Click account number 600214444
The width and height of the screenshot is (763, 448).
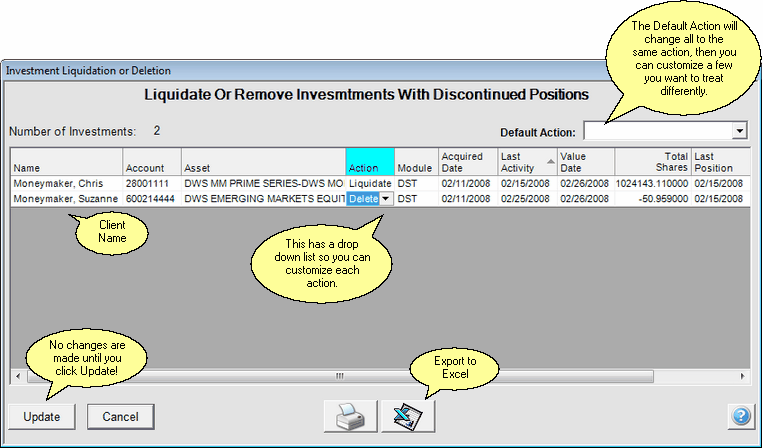(152, 199)
